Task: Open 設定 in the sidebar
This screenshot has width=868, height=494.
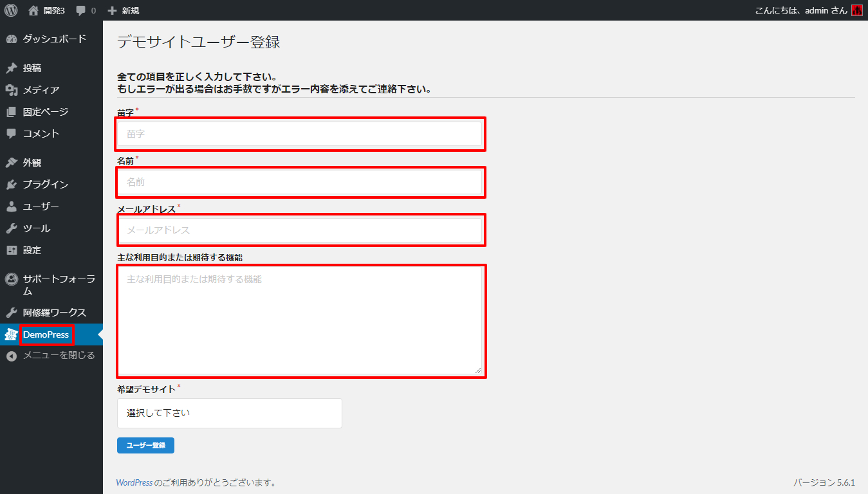Action: tap(51, 250)
